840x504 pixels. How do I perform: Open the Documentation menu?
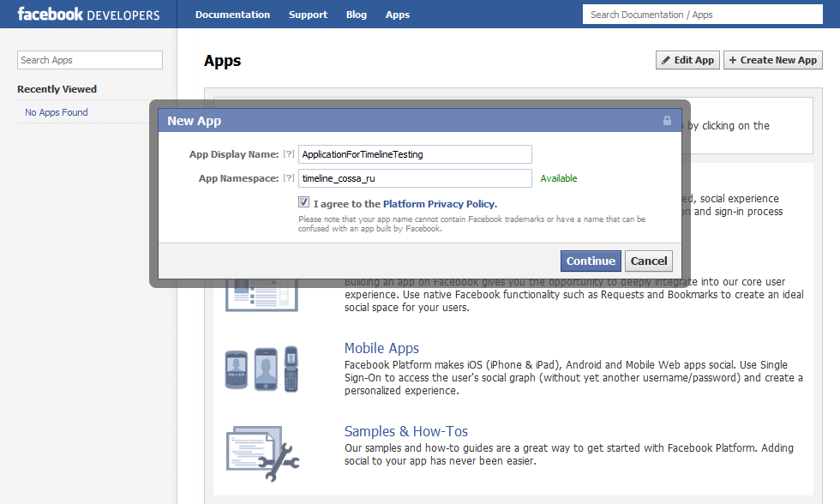tap(232, 15)
